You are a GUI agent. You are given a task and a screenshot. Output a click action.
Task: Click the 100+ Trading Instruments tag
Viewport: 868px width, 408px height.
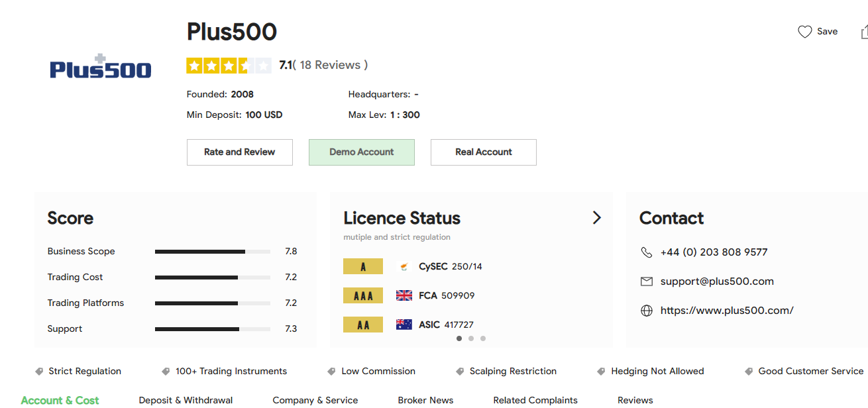click(231, 372)
